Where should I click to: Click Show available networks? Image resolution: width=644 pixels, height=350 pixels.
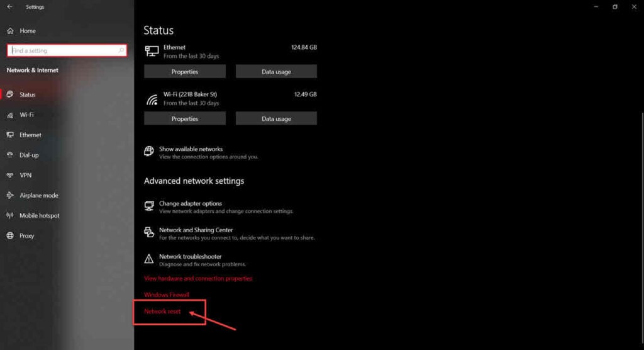[191, 149]
